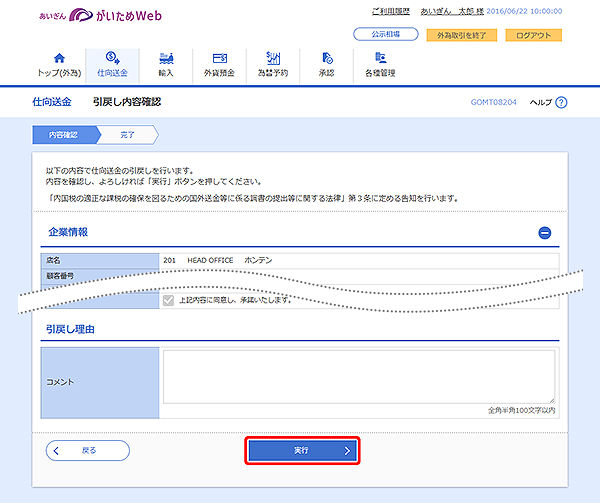Image resolution: width=600 pixels, height=503 pixels.
Task: Open the 輸入 import menu icon
Action: 166,58
